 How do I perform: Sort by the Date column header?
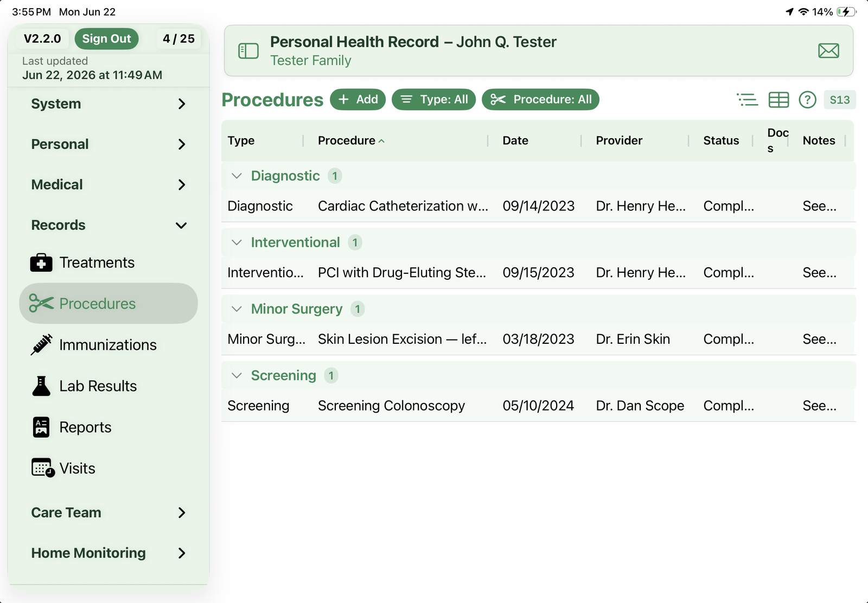tap(515, 140)
